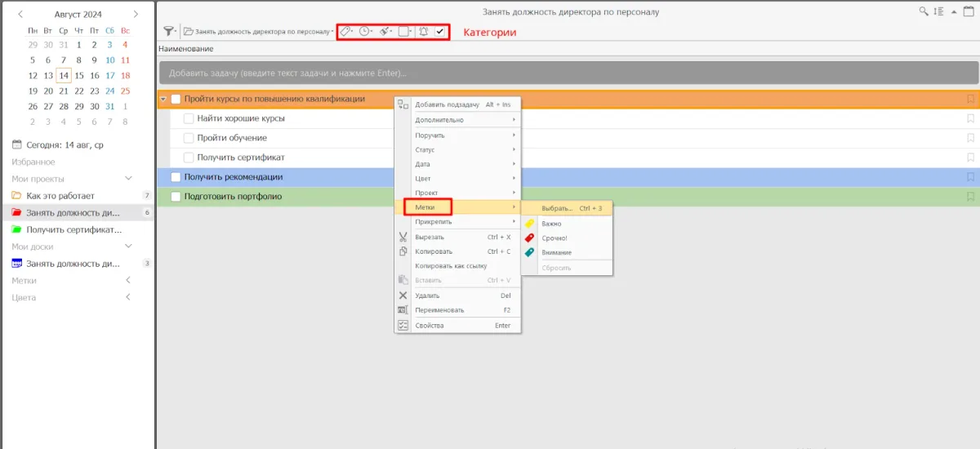This screenshot has height=449, width=980.
Task: Click the bell reminders icon in toolbar
Action: pyautogui.click(x=423, y=32)
